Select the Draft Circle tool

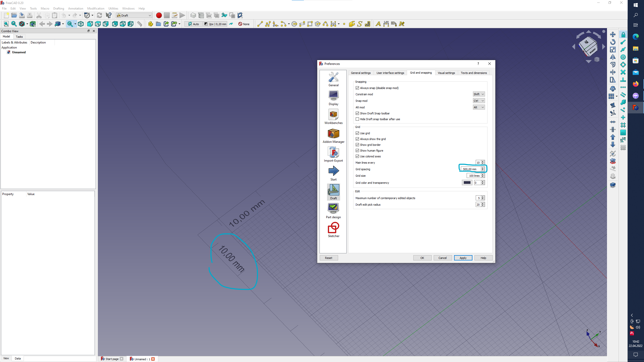[x=294, y=24]
